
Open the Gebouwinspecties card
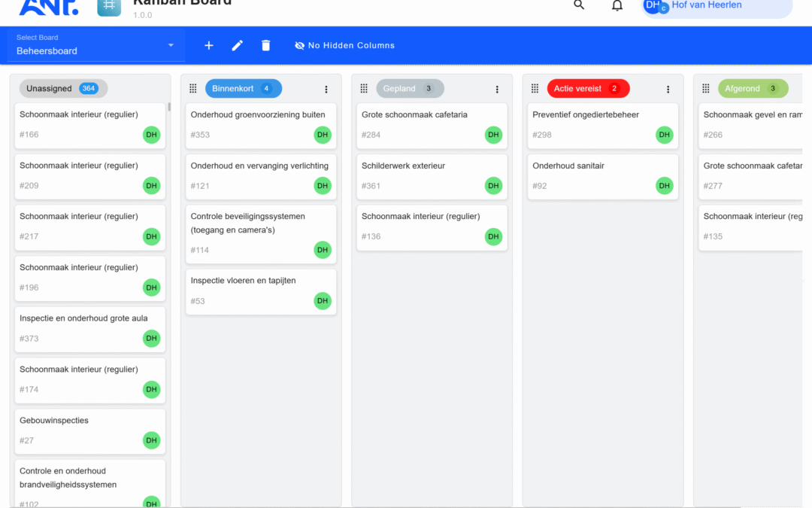pyautogui.click(x=90, y=432)
